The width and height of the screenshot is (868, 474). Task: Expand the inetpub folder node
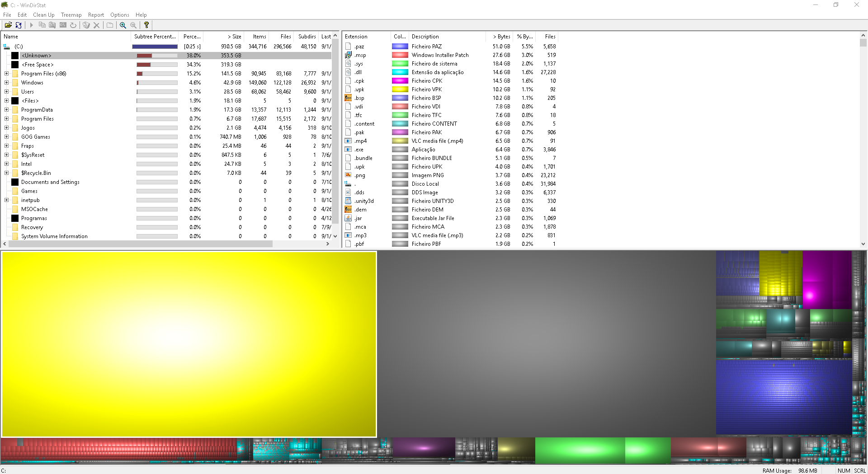point(6,200)
